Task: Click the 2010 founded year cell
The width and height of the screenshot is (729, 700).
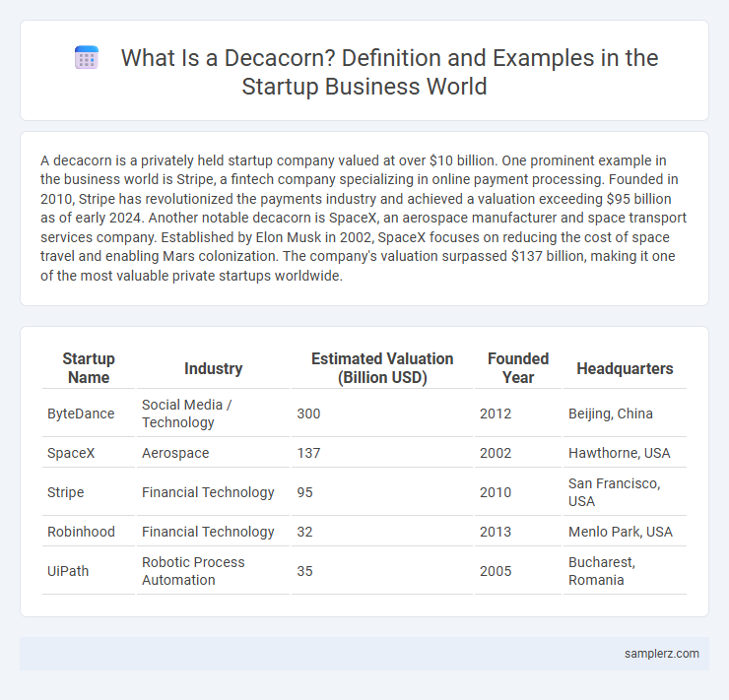Action: [x=518, y=492]
